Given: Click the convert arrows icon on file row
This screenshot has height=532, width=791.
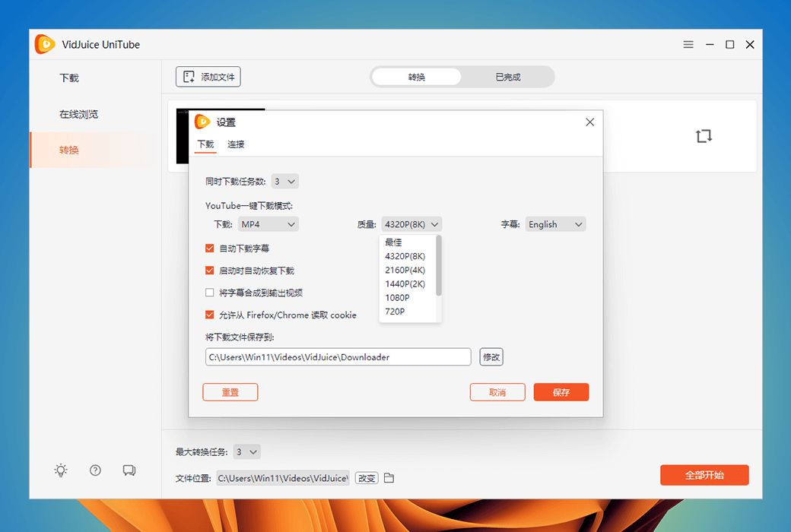Looking at the screenshot, I should coord(704,135).
